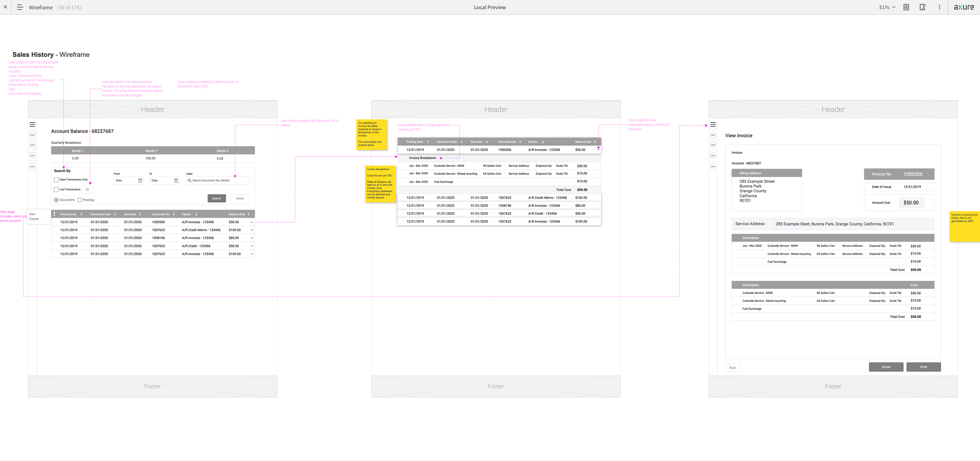Click the Month 2 value 100.00
Screen dimensions: 980x461
click(150, 158)
